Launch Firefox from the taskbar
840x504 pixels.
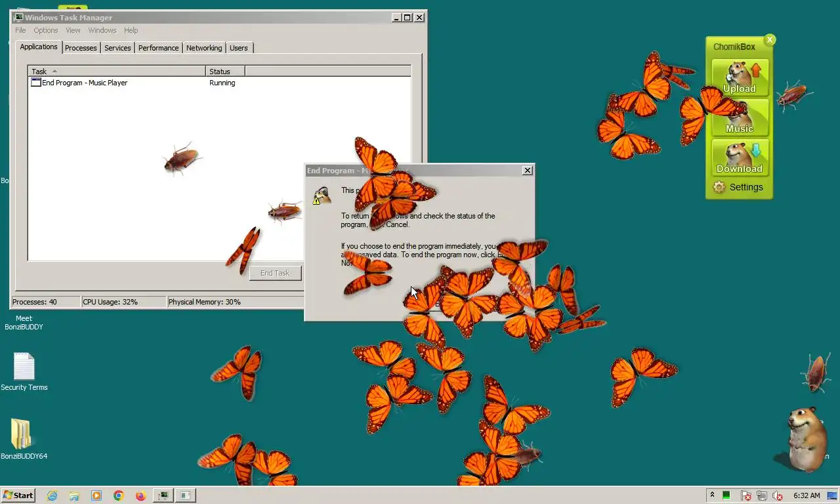[x=140, y=495]
